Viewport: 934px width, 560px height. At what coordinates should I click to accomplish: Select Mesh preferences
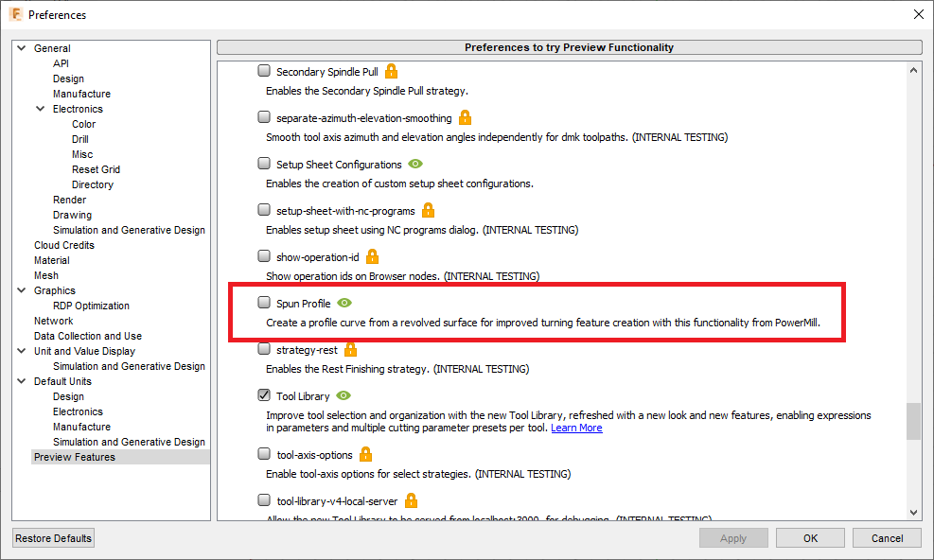pyautogui.click(x=45, y=275)
